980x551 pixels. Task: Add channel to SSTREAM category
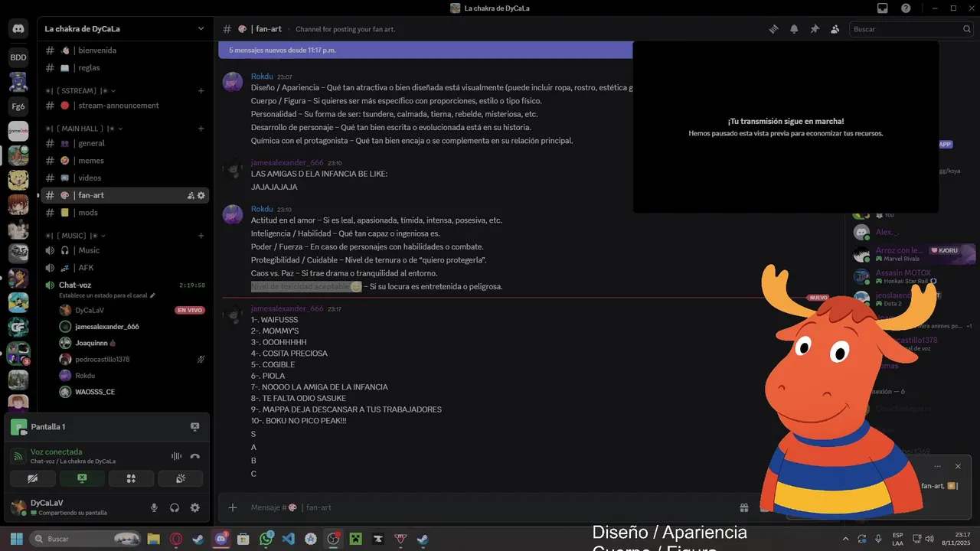[x=201, y=90]
